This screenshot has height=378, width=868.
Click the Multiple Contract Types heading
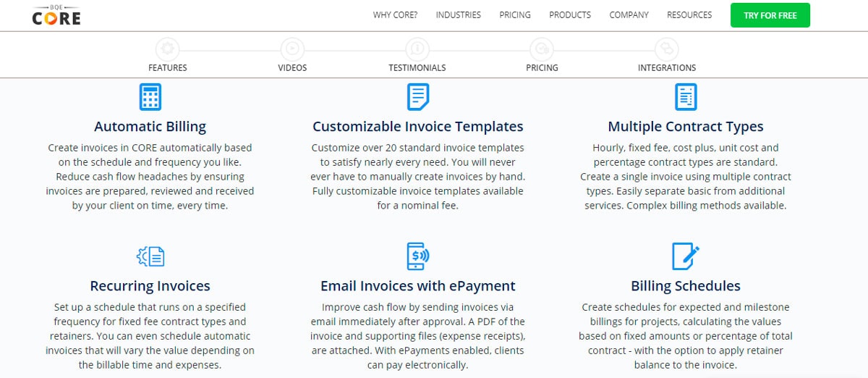click(686, 127)
